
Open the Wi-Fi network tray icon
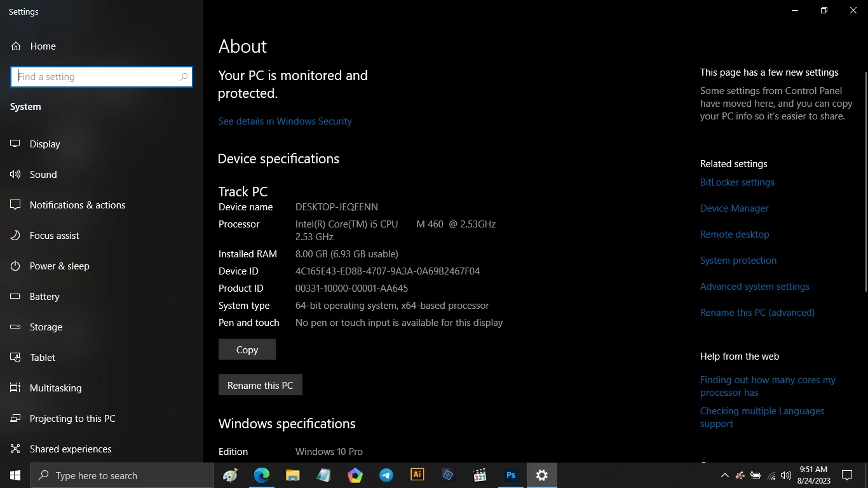pyautogui.click(x=771, y=475)
